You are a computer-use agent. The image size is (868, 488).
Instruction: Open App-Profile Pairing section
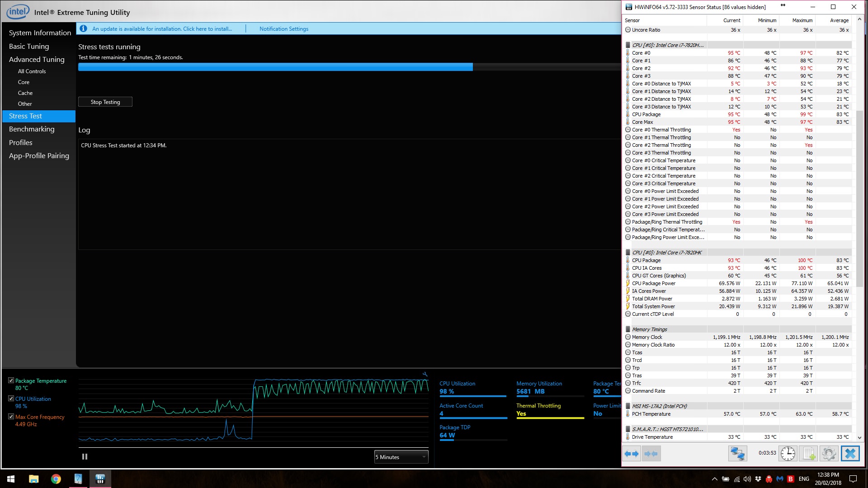coord(39,155)
